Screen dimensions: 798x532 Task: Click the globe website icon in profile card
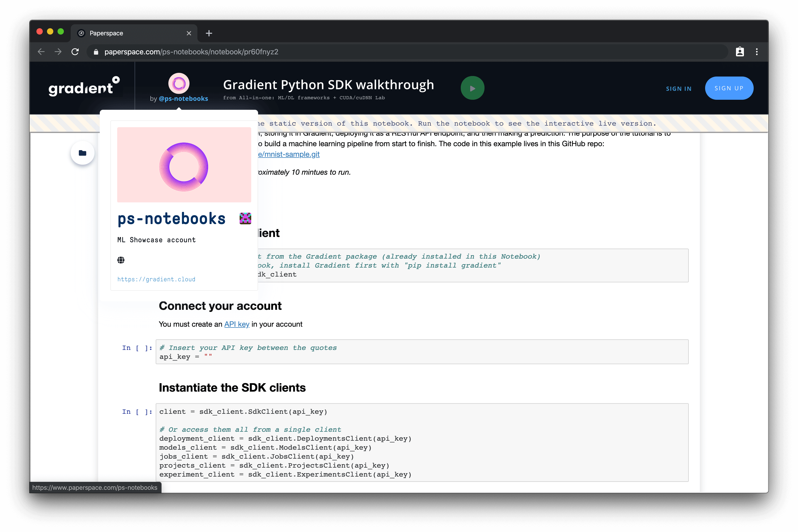click(x=121, y=260)
